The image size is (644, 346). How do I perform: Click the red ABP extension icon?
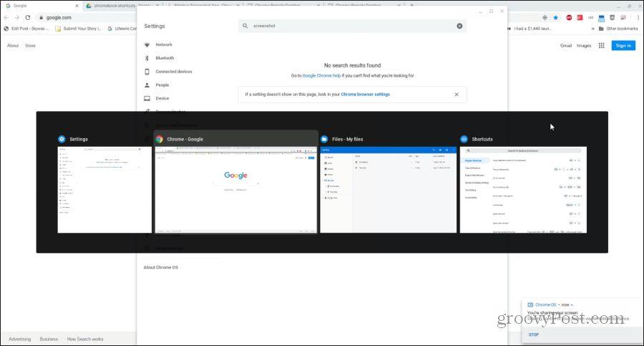(569, 17)
